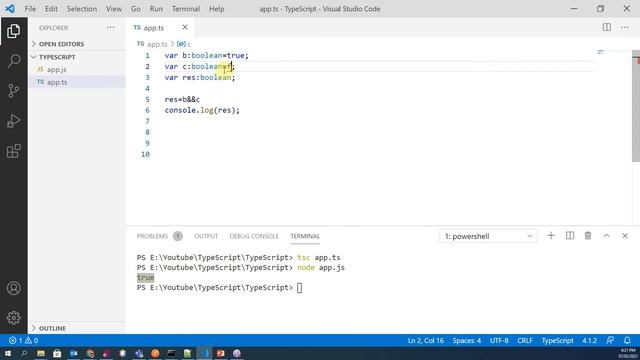Open PowerPoint from the taskbar

coord(220,353)
